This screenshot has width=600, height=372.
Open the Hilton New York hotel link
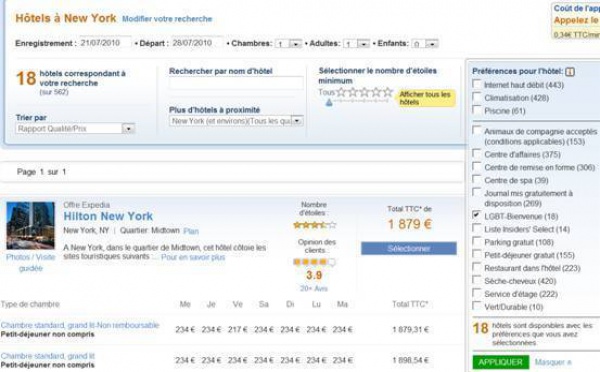click(108, 216)
